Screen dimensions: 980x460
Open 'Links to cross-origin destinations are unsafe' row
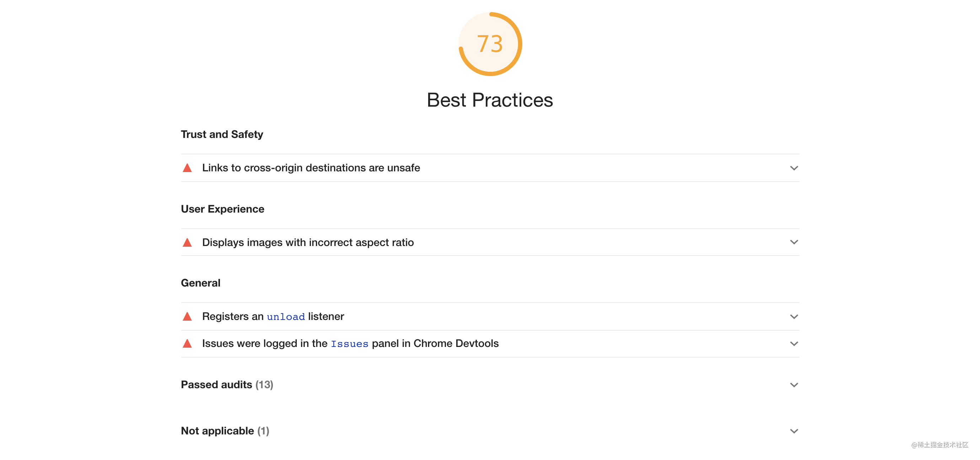[x=490, y=168]
